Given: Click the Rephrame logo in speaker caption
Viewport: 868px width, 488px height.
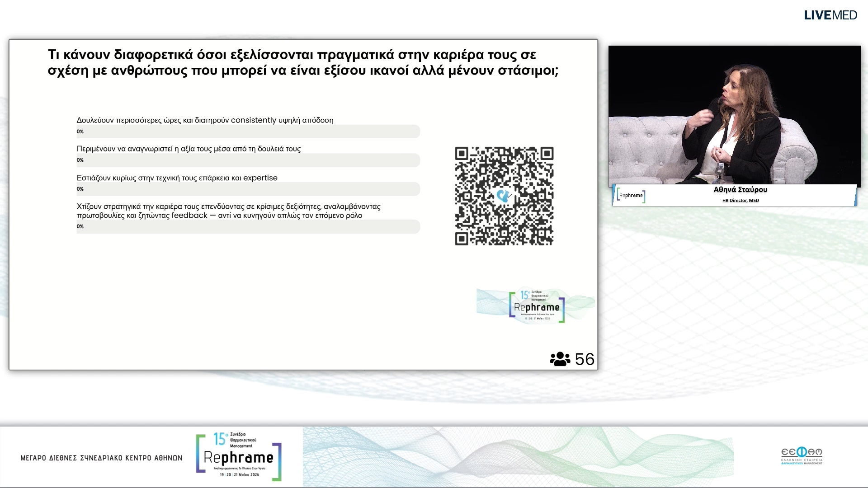Looking at the screenshot, I should tap(631, 196).
